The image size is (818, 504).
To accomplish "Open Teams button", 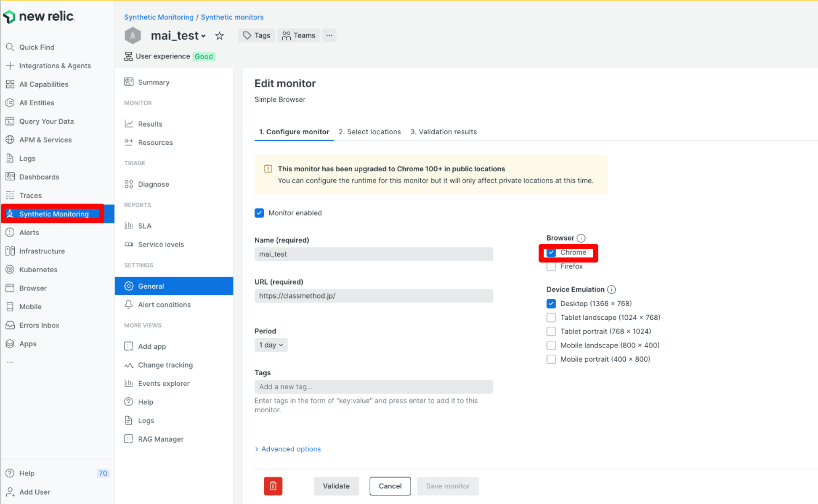I will coord(299,35).
